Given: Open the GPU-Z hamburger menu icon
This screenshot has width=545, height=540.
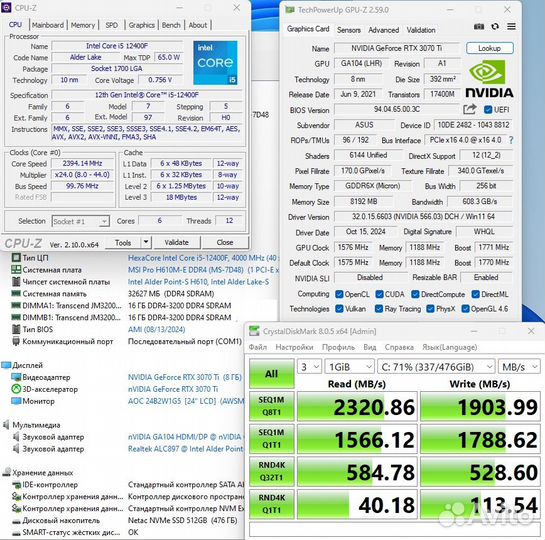Looking at the screenshot, I should 511,26.
